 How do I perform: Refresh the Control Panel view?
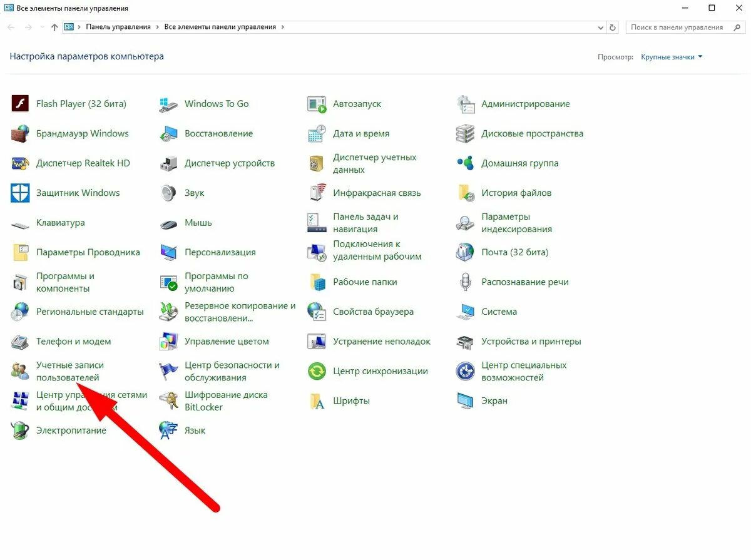tap(613, 28)
